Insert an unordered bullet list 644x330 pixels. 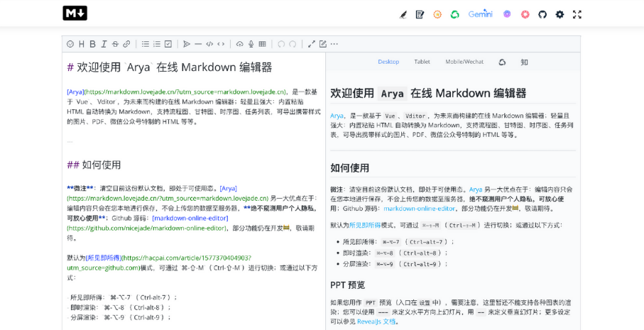146,44
